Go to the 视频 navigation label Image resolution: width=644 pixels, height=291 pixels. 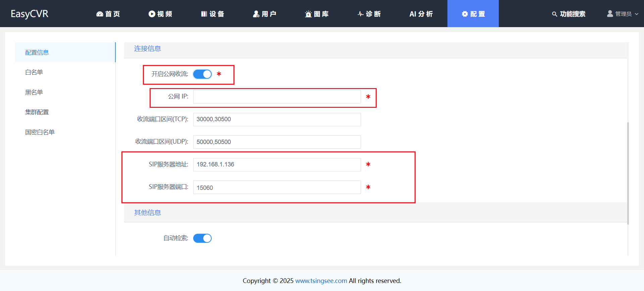click(165, 14)
